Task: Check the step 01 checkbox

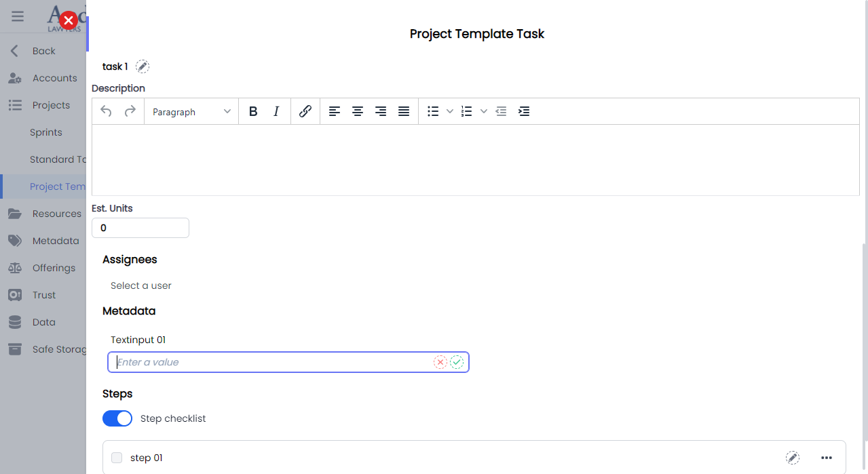Action: [x=116, y=458]
